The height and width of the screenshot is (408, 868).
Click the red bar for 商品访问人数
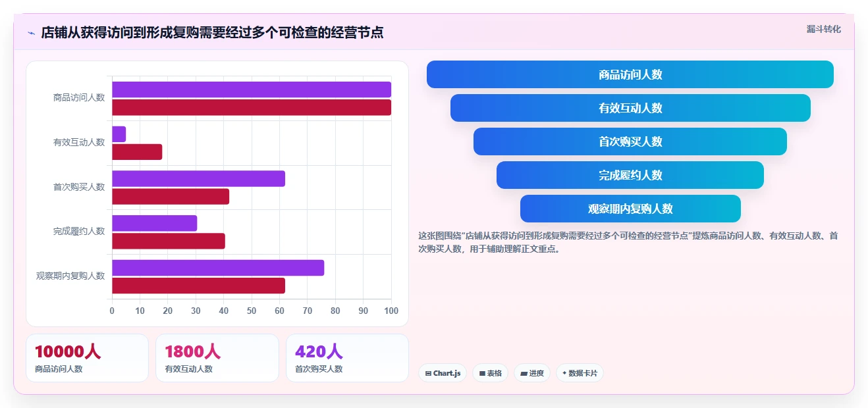[x=252, y=107]
